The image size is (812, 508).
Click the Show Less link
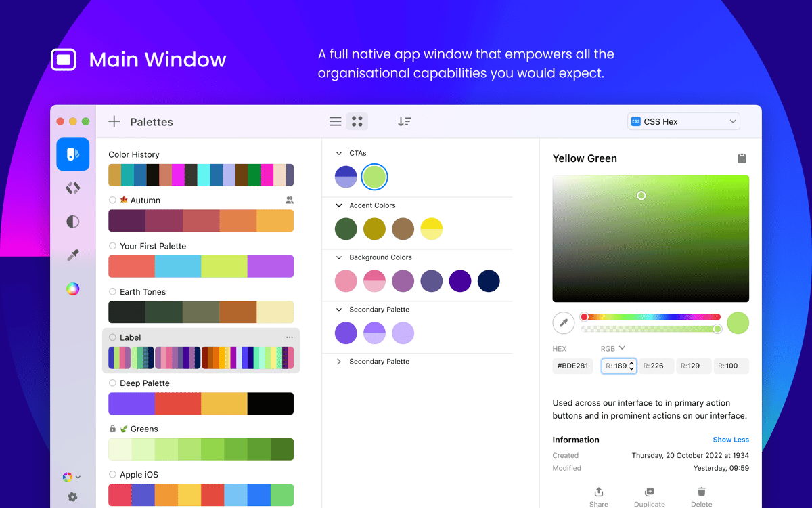coord(731,440)
